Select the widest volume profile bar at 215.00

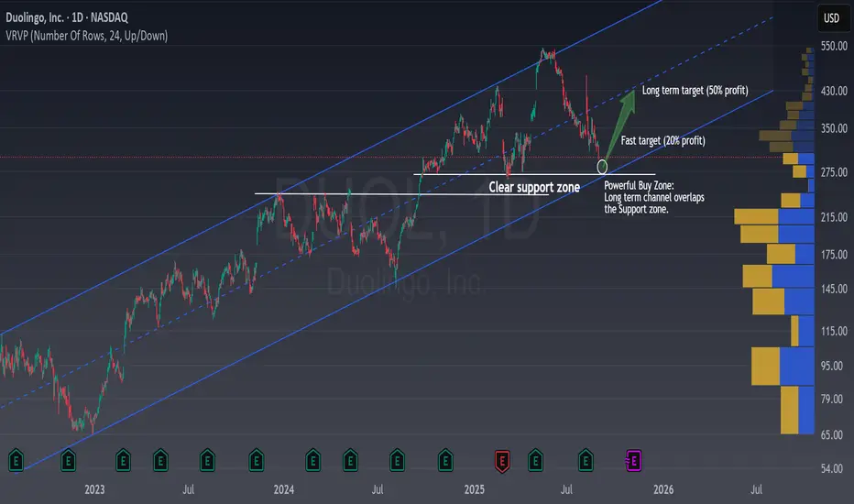[x=774, y=216]
